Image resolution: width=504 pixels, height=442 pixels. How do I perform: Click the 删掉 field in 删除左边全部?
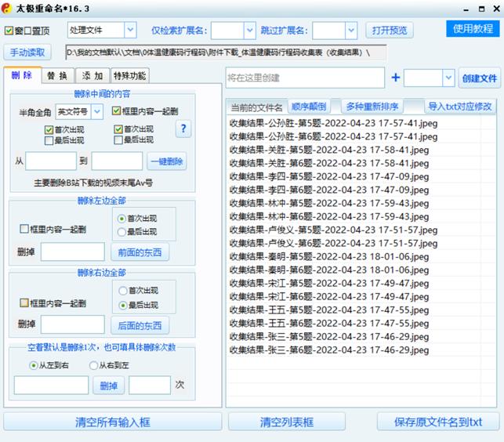tap(73, 252)
